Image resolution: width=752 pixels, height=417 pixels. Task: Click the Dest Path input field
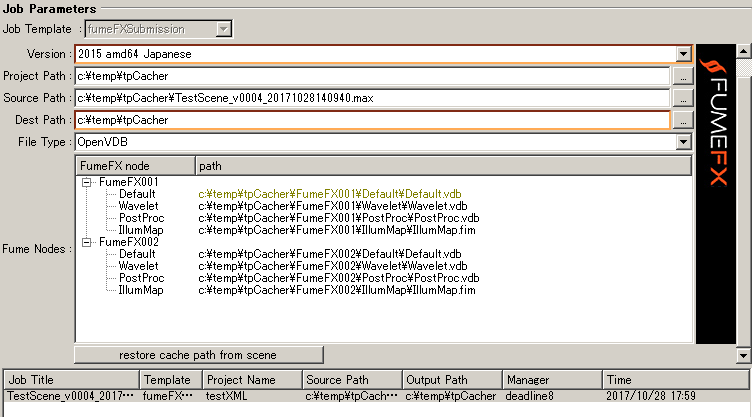[372, 120]
